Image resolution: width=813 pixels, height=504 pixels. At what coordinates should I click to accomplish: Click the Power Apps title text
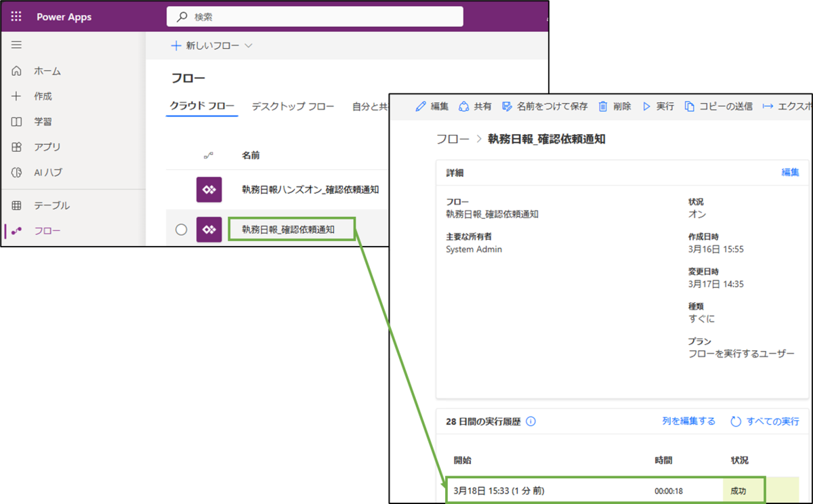click(64, 16)
